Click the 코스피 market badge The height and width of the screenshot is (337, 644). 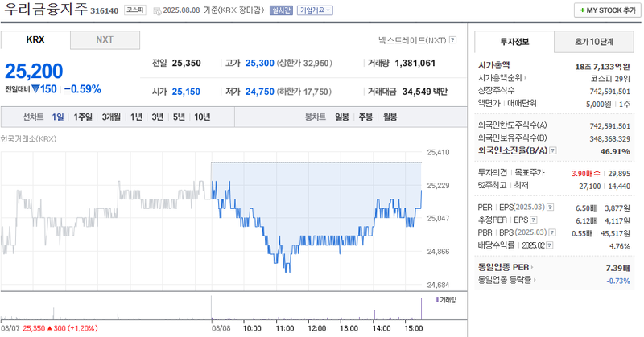point(134,10)
